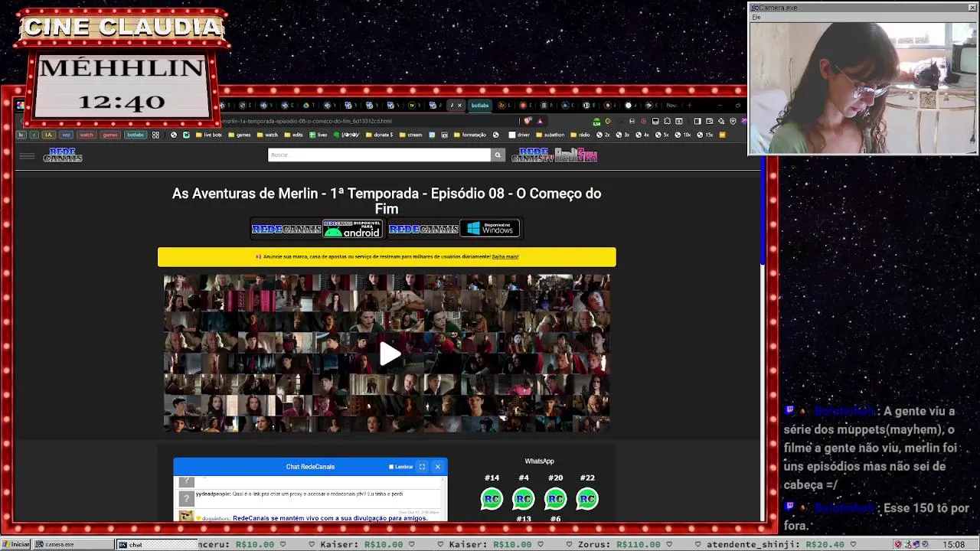Screen dimensions: 980x551
Task: Play the Merlin episode video
Action: coord(390,354)
